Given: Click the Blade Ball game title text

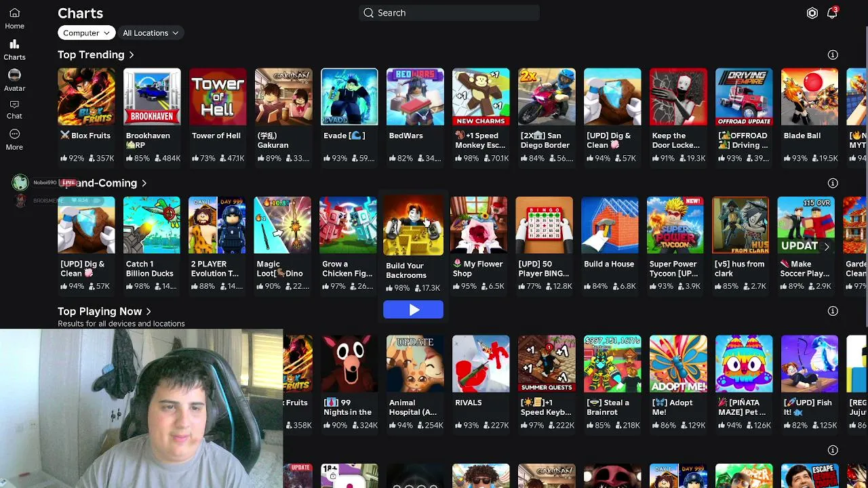Looking at the screenshot, I should click(x=802, y=136).
